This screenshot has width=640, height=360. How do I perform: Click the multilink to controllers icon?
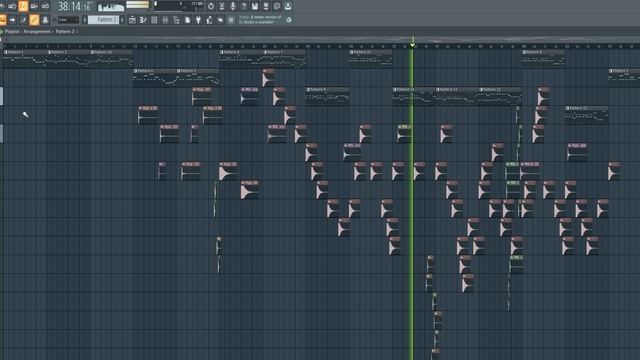tap(23, 20)
